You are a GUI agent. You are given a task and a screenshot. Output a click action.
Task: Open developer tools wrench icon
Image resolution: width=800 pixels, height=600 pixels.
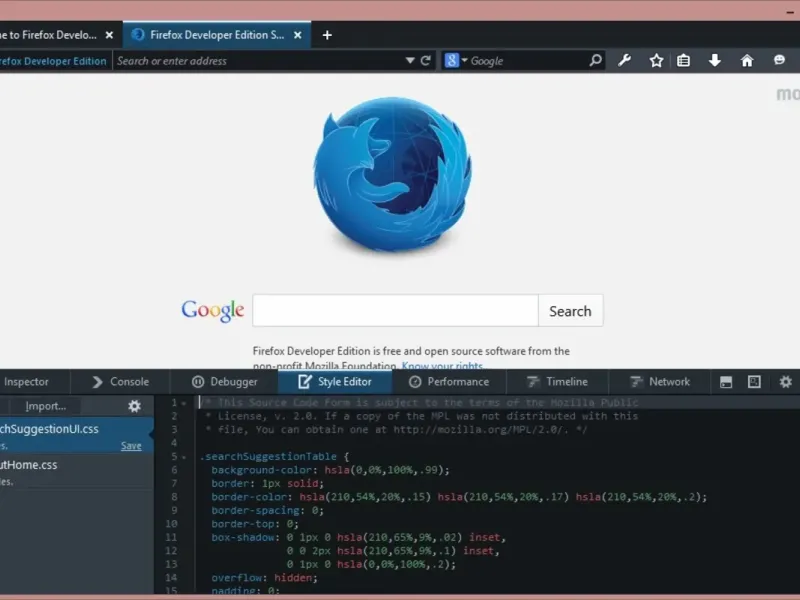pyautogui.click(x=624, y=61)
